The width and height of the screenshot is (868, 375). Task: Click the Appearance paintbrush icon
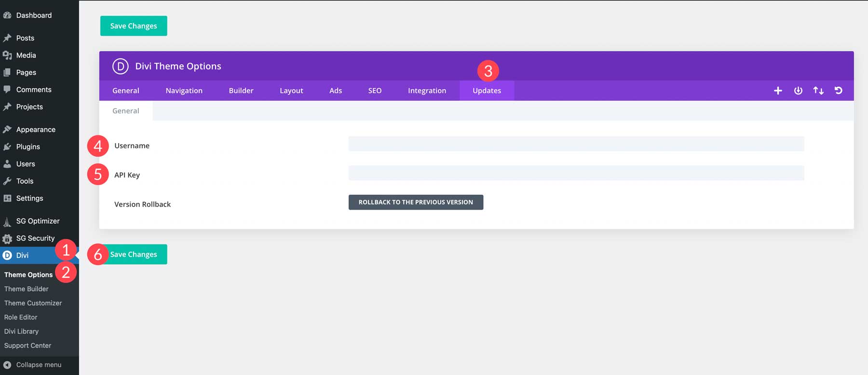7,130
